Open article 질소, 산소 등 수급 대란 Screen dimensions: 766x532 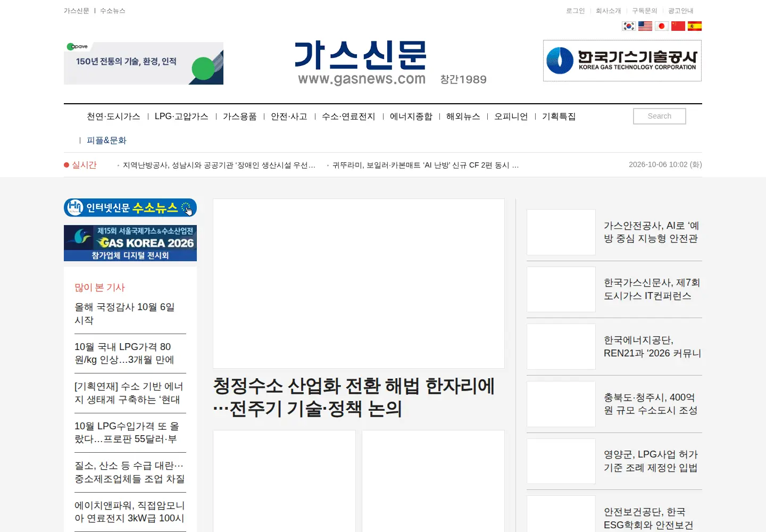(130, 472)
